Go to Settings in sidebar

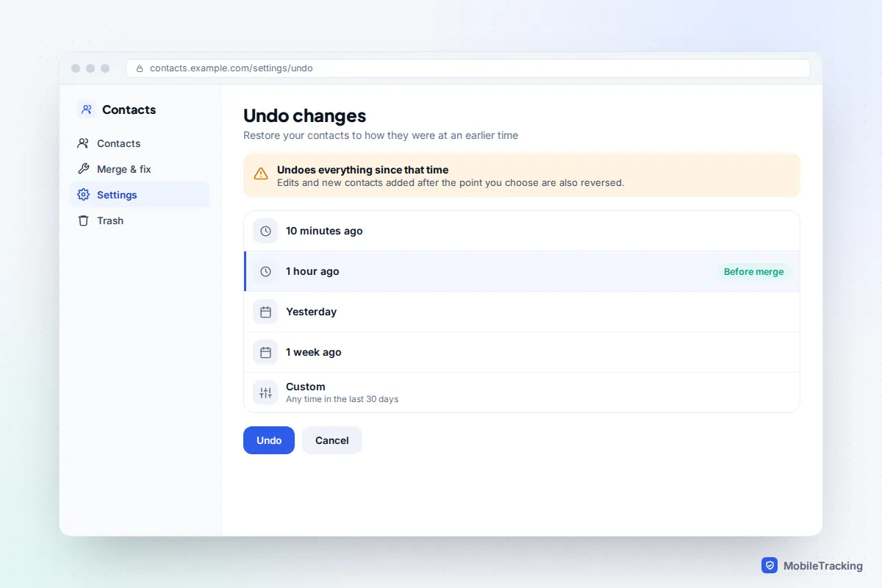[140, 195]
